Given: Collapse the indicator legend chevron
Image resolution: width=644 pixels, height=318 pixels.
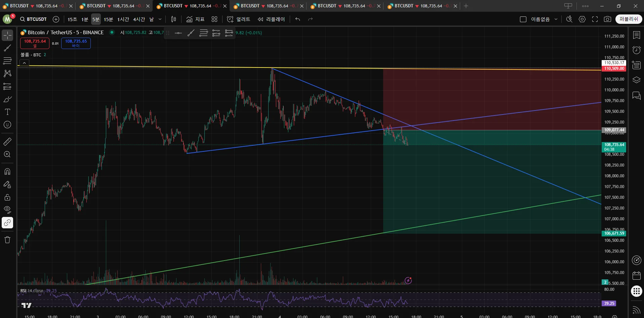Looking at the screenshot, I should [25, 63].
